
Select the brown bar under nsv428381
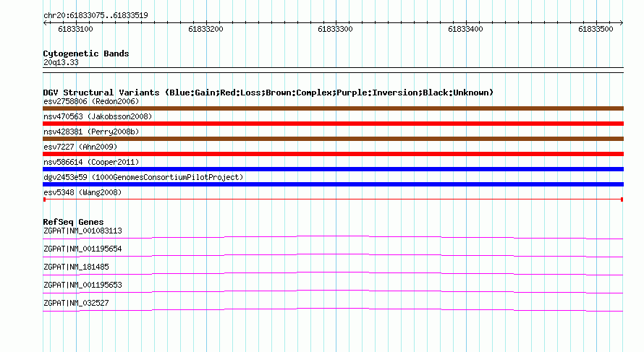tap(333, 139)
